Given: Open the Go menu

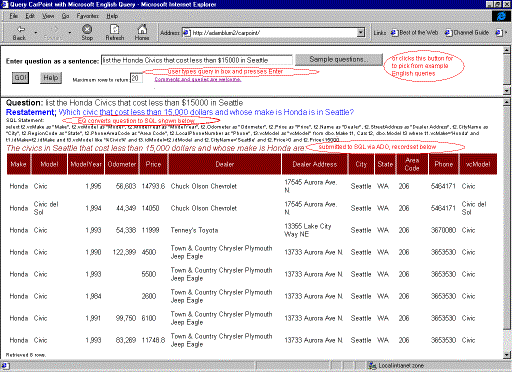Looking at the screenshot, I should [x=65, y=16].
